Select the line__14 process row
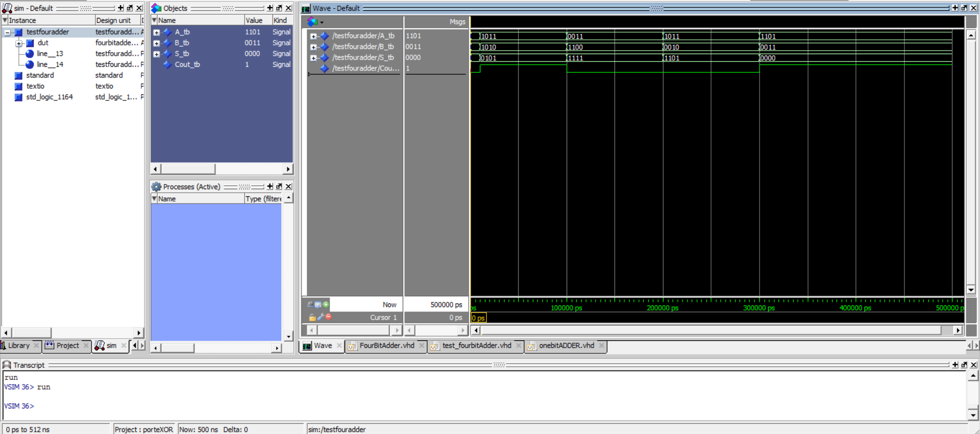Screen dimensions: 980x434 click(50, 64)
